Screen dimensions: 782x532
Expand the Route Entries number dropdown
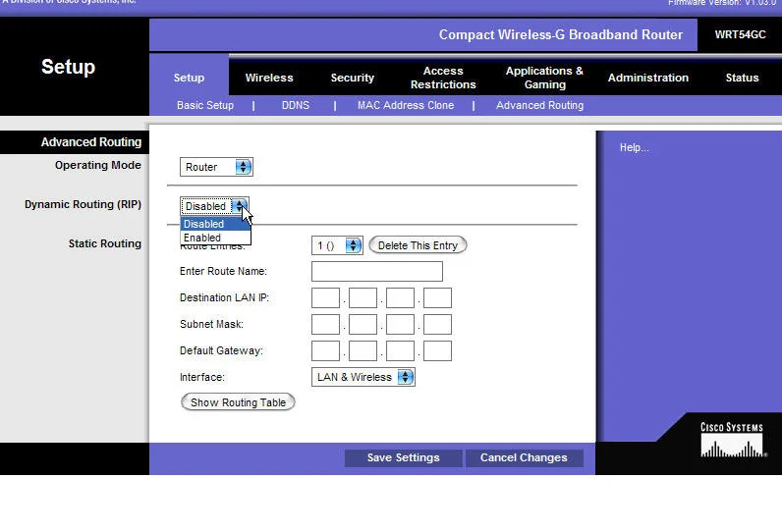click(337, 245)
